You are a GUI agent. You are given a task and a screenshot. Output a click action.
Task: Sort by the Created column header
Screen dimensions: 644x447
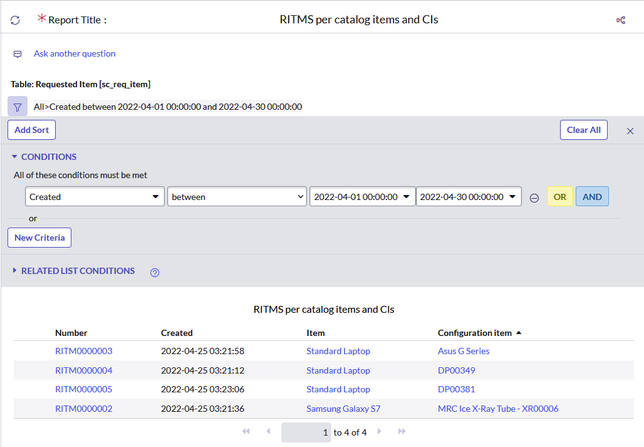click(177, 333)
